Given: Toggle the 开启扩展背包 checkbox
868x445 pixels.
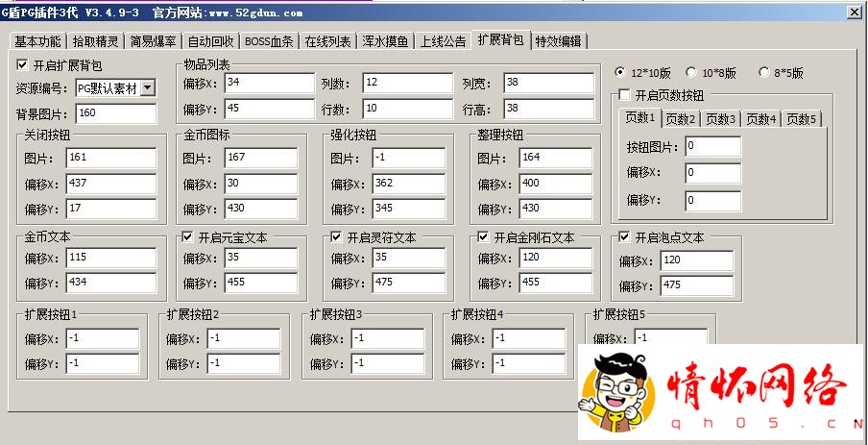Looking at the screenshot, I should tap(22, 64).
